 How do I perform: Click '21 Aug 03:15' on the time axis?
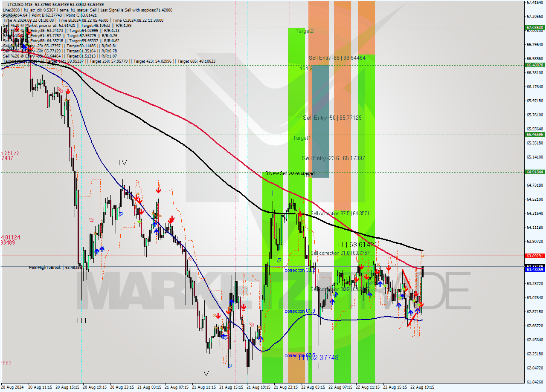149,387
